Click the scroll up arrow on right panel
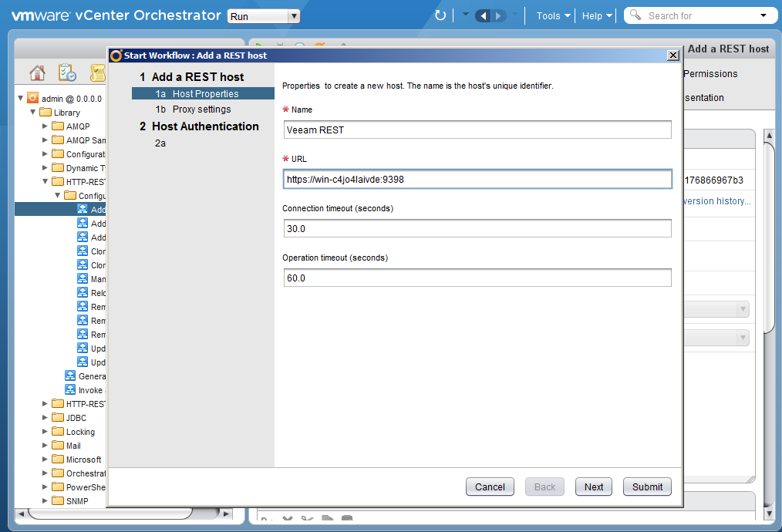Image resolution: width=782 pixels, height=532 pixels. click(769, 135)
